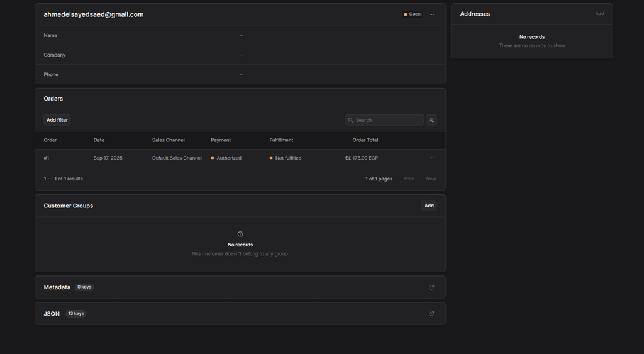Screen dimensions: 644x354
Task: Open JSON viewer via expand icon
Action: (x=431, y=314)
